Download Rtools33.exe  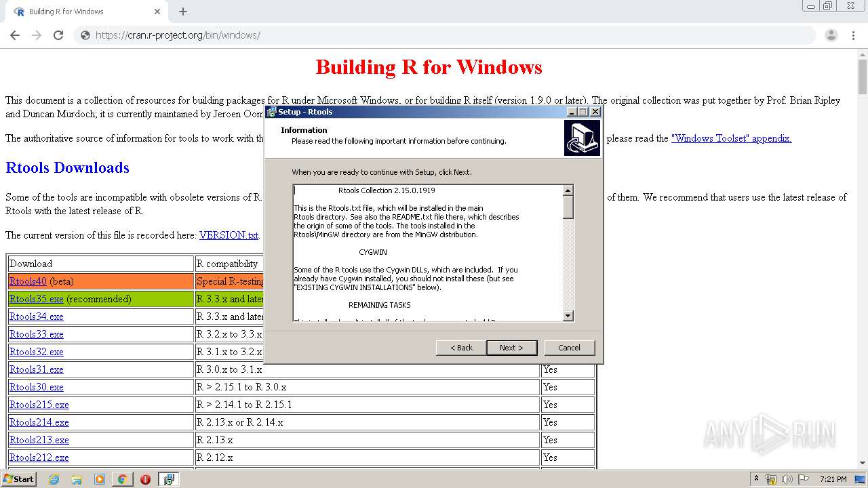[37, 334]
